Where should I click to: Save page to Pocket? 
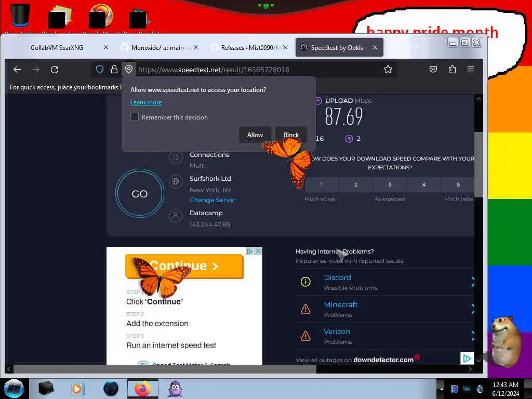(433, 70)
